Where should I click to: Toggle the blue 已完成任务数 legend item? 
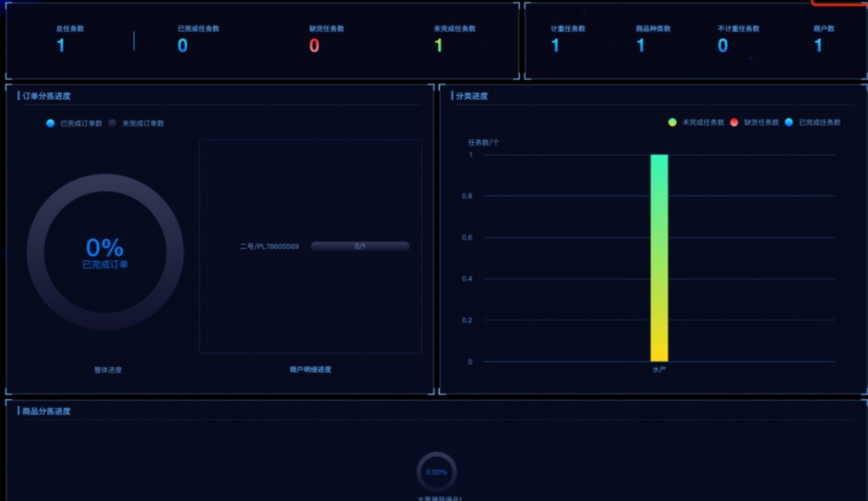(788, 122)
